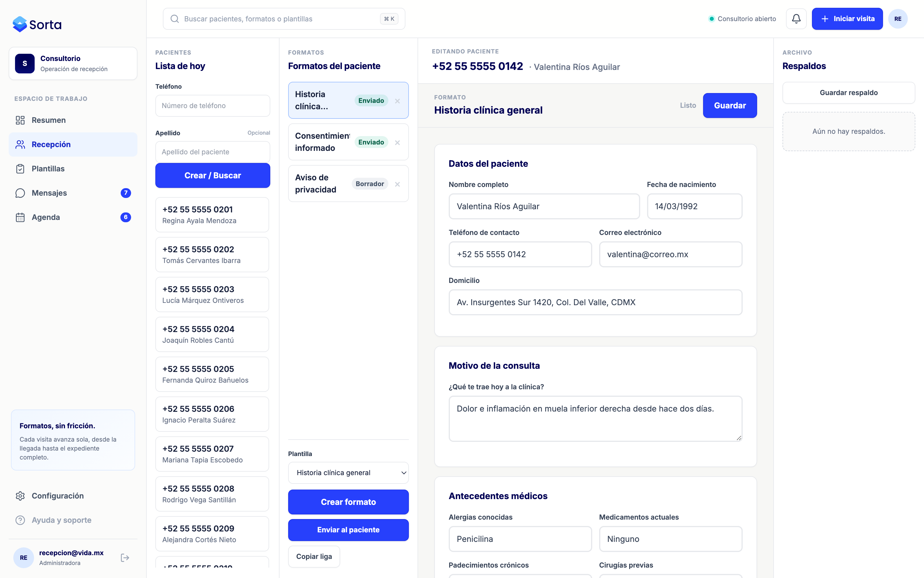Remove the Historia clínica format with X
924x578 pixels.
[398, 101]
